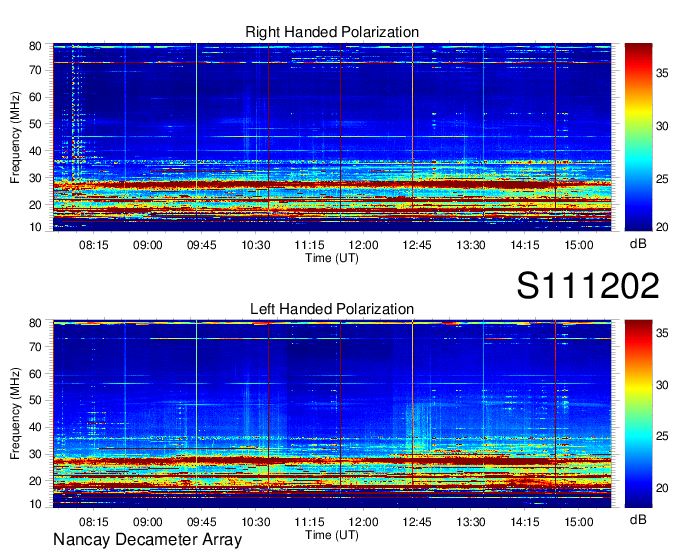The image size is (680, 552).
Task: Click 10:30 tick on right-handed plot
Action: pyautogui.click(x=255, y=245)
